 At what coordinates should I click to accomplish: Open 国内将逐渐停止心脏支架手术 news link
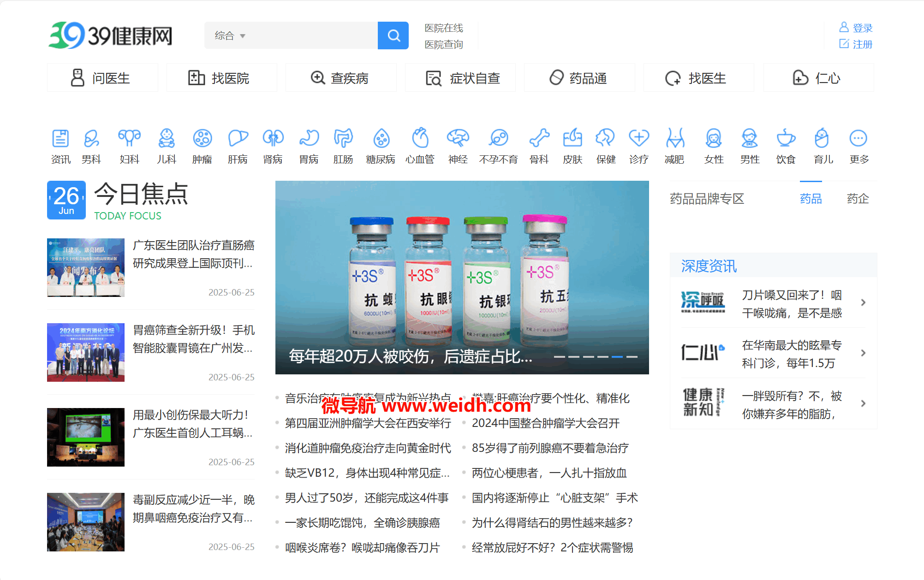[x=554, y=498]
